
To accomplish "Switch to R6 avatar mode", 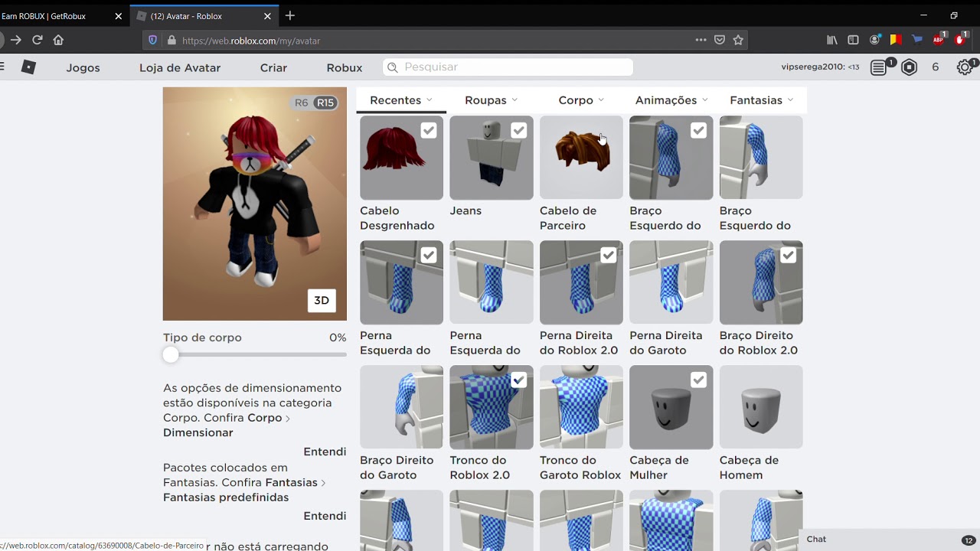I will [301, 103].
